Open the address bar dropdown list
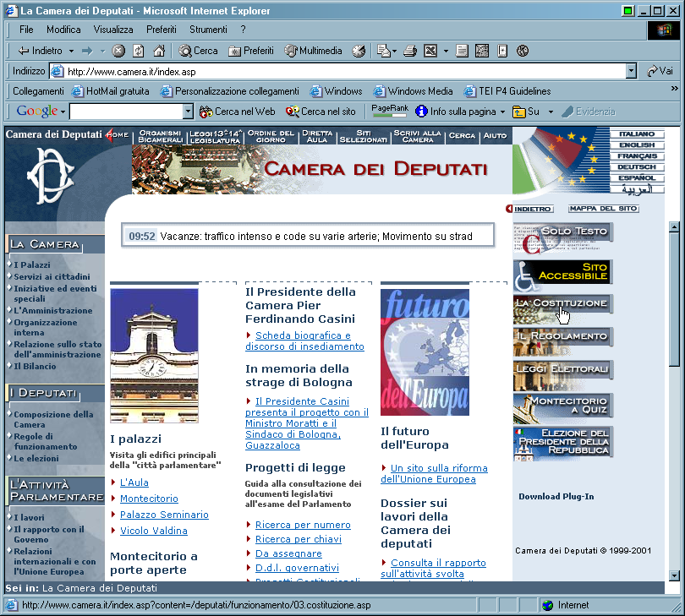This screenshot has height=616, width=685. pos(631,71)
